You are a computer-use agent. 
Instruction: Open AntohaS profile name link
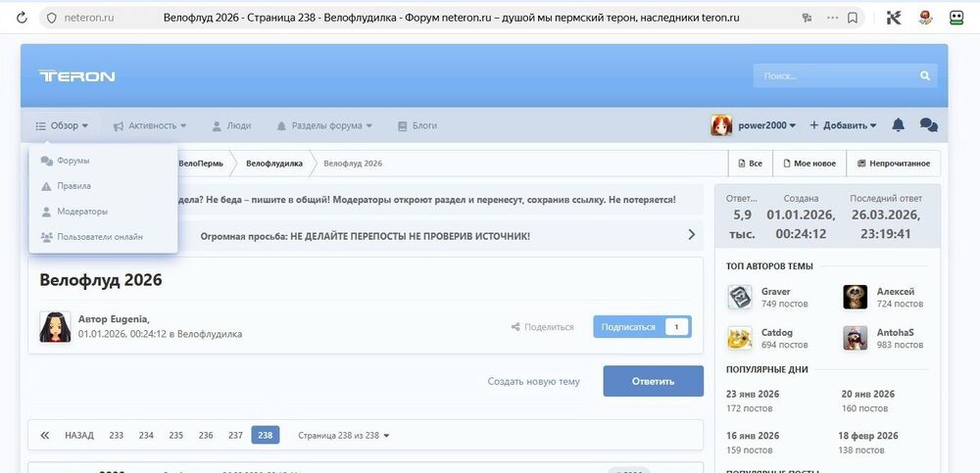[895, 332]
